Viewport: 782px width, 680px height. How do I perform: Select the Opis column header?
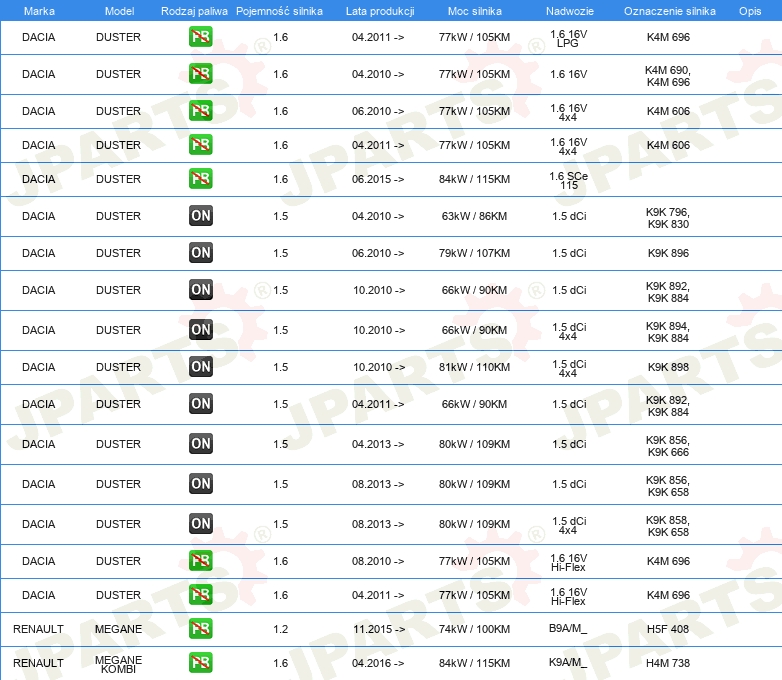[749, 10]
